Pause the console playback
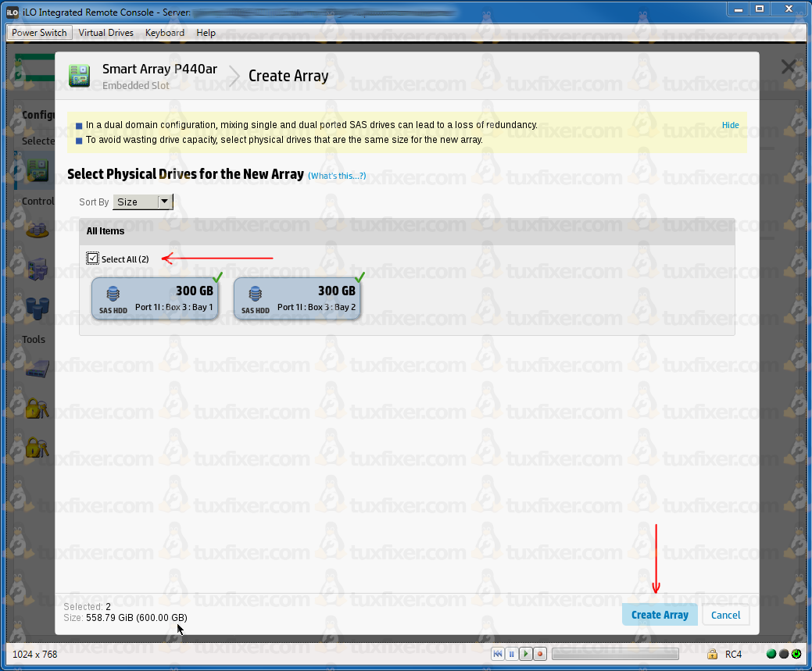This screenshot has width=812, height=671. click(x=511, y=654)
